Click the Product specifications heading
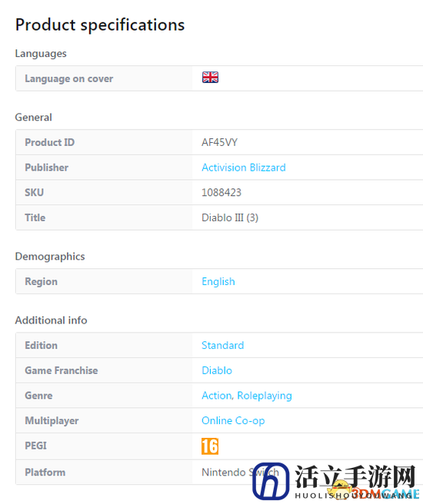The image size is (423, 504). [x=100, y=25]
